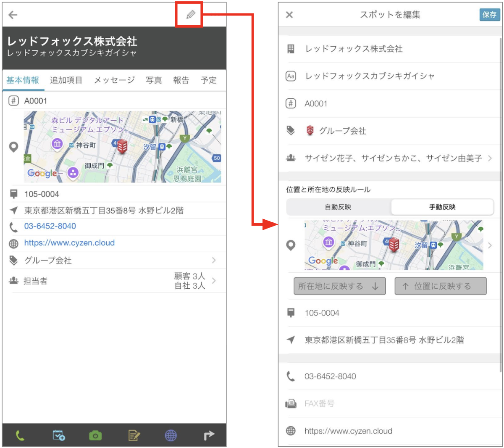Screen dimensions: 504x448
Task: Tap the pencil edit icon
Action: 191,15
